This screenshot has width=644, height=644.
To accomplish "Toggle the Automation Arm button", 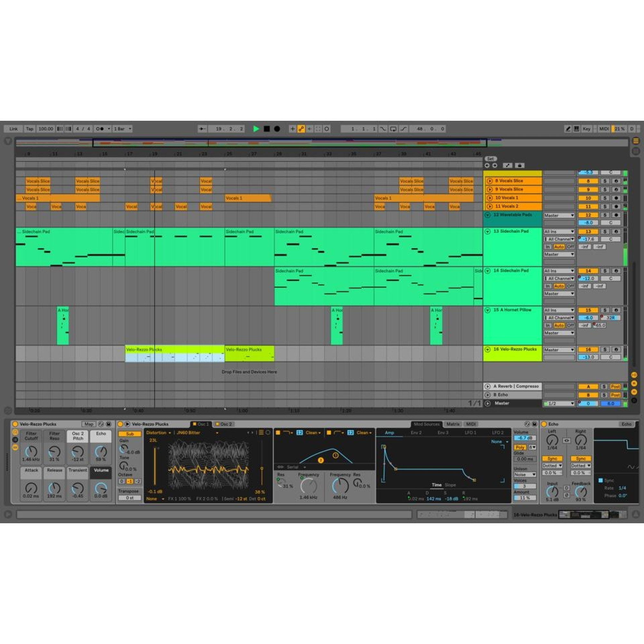I will point(301,129).
